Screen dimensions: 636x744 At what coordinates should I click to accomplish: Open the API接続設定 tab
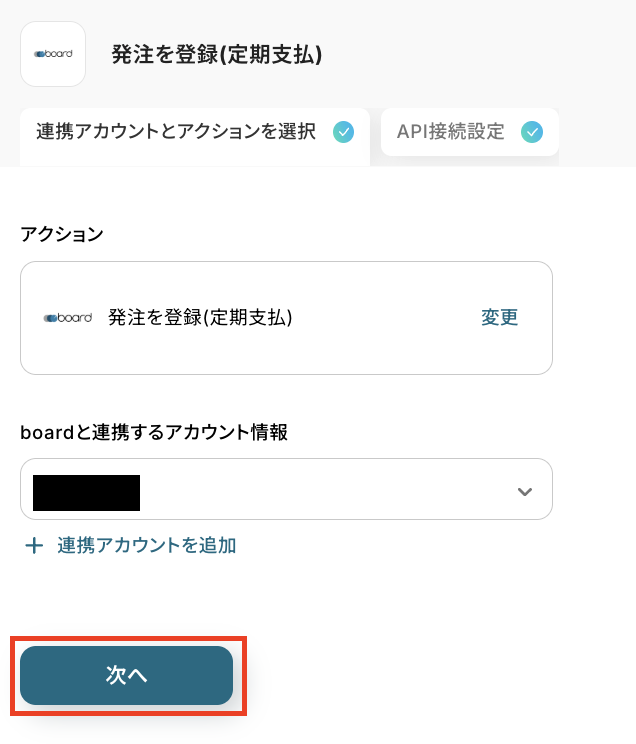[x=451, y=132]
